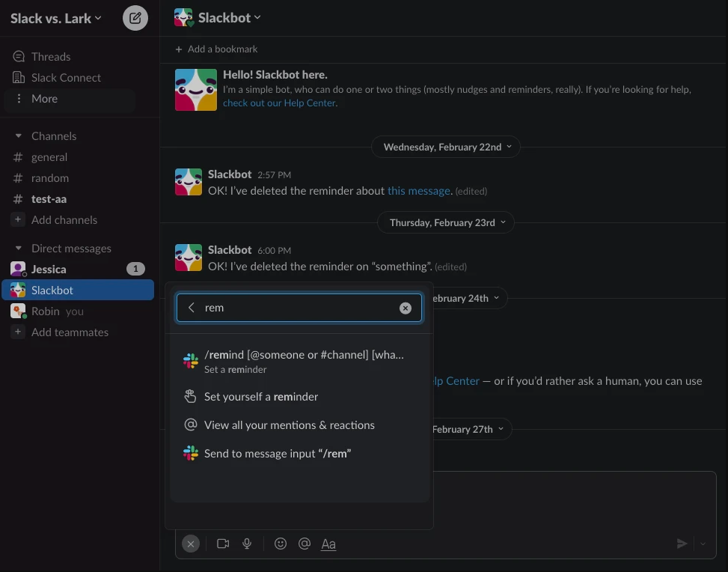Toggle text formatting with Aa icon

tap(328, 544)
